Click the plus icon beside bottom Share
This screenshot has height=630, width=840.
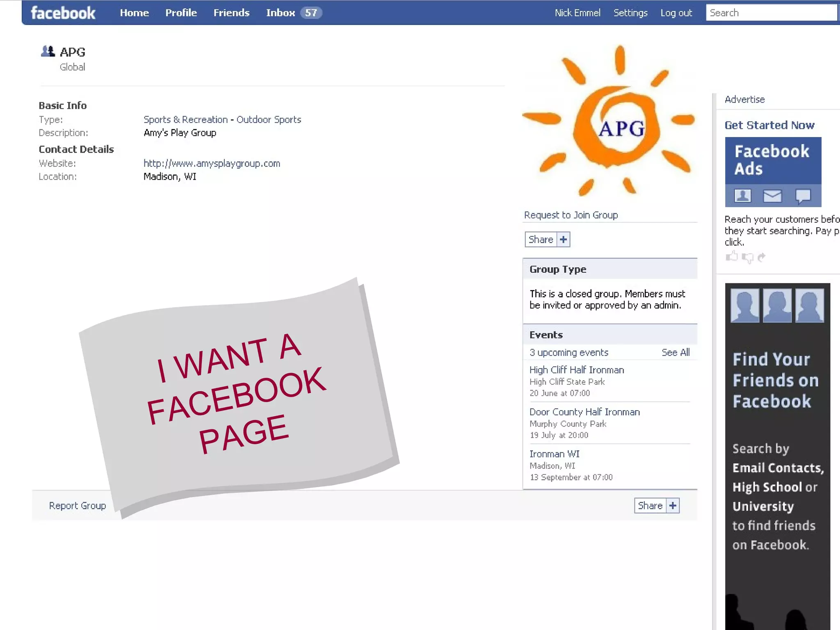(673, 506)
